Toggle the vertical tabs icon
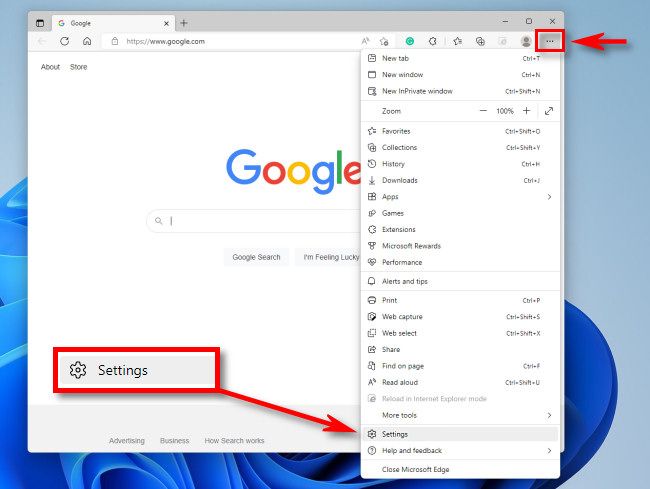Viewport: 650px width, 489px height. click(x=40, y=23)
